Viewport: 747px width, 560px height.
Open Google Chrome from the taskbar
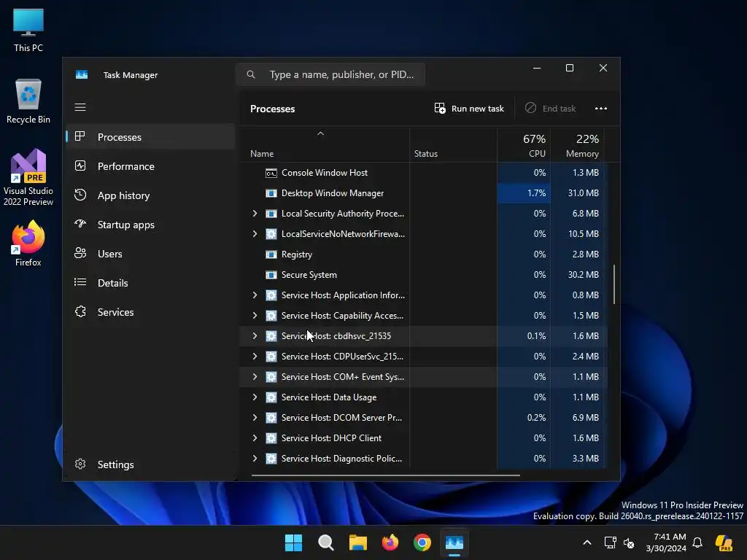pos(422,542)
